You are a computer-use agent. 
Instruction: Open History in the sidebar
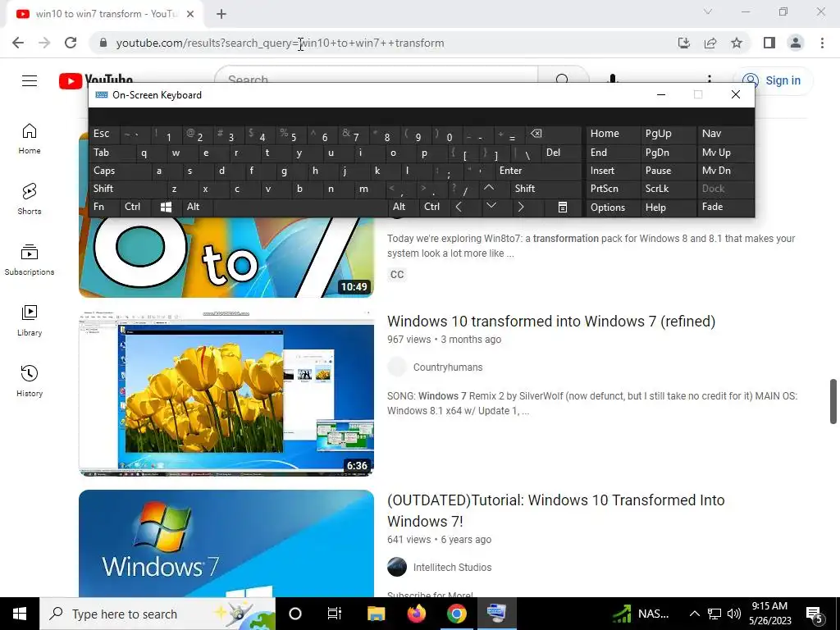coord(30,381)
